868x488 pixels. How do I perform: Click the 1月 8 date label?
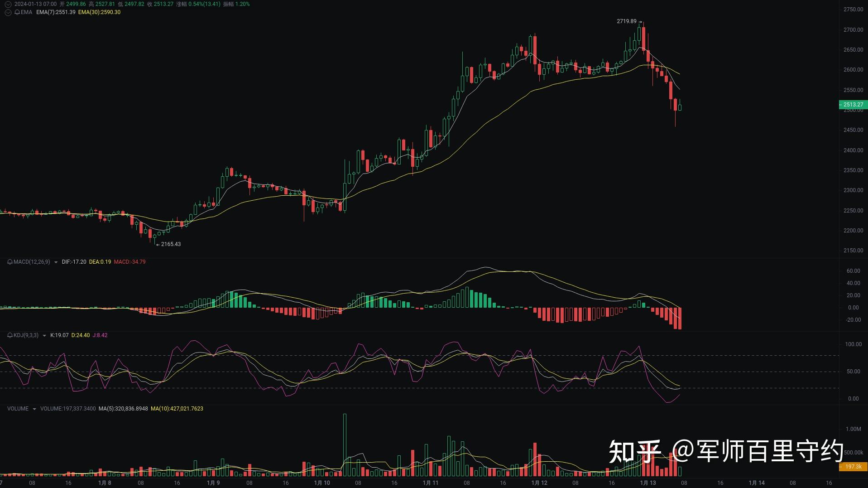[105, 483]
